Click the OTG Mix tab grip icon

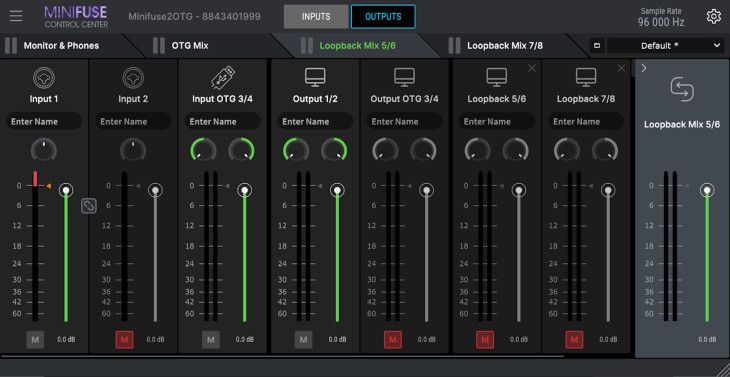(x=159, y=46)
